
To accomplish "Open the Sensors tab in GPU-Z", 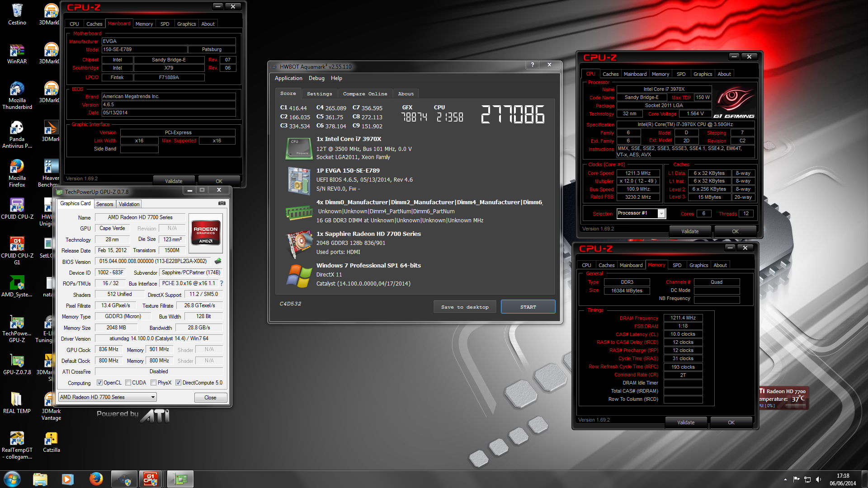I will pyautogui.click(x=104, y=204).
